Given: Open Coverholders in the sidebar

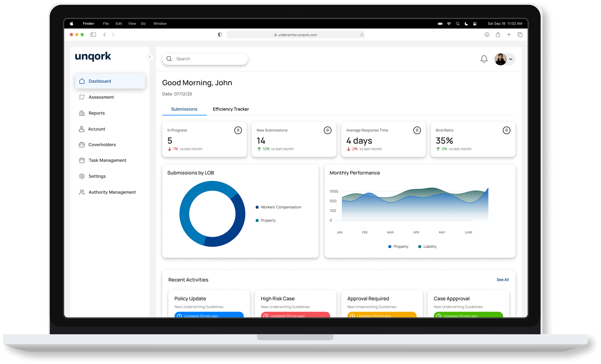Looking at the screenshot, I should tap(102, 145).
